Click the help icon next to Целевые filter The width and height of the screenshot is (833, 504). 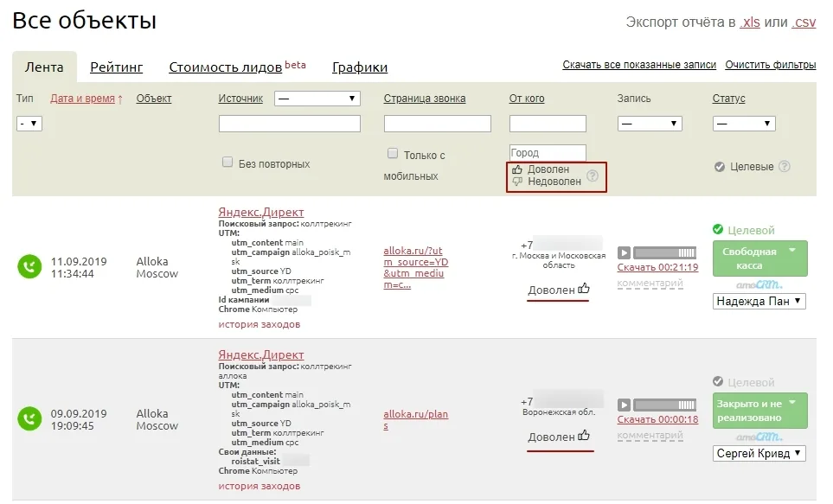pos(784,167)
